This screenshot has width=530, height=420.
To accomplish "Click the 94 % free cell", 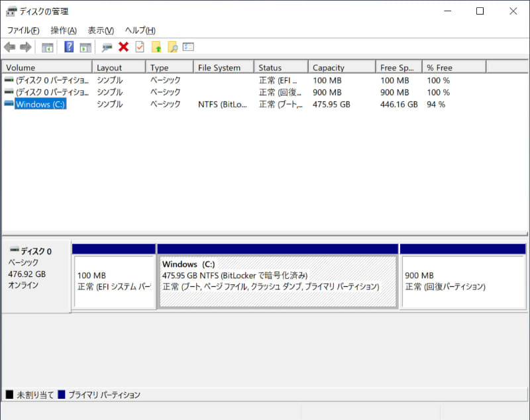I will point(436,105).
